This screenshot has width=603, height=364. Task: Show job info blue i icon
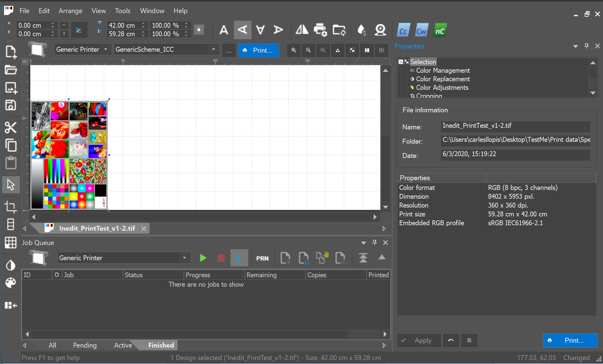[239, 258]
